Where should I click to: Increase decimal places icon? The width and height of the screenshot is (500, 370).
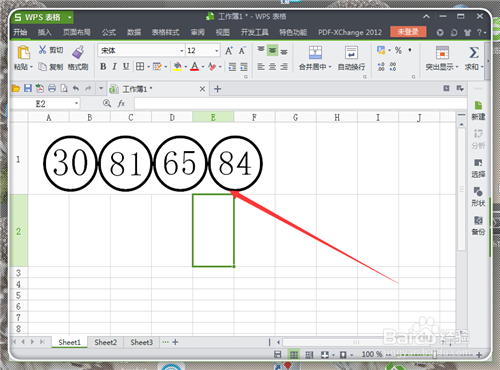[x=381, y=67]
